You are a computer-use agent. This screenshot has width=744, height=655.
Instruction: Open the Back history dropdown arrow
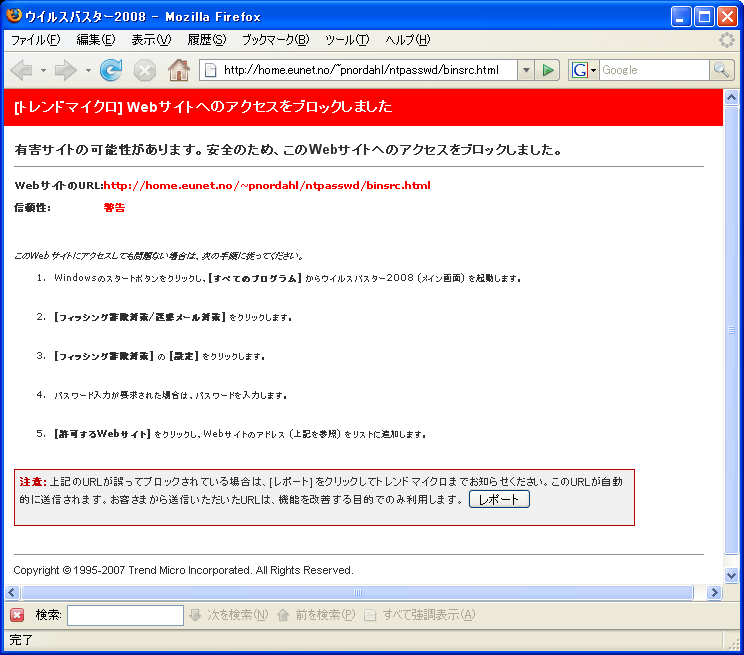click(43, 71)
